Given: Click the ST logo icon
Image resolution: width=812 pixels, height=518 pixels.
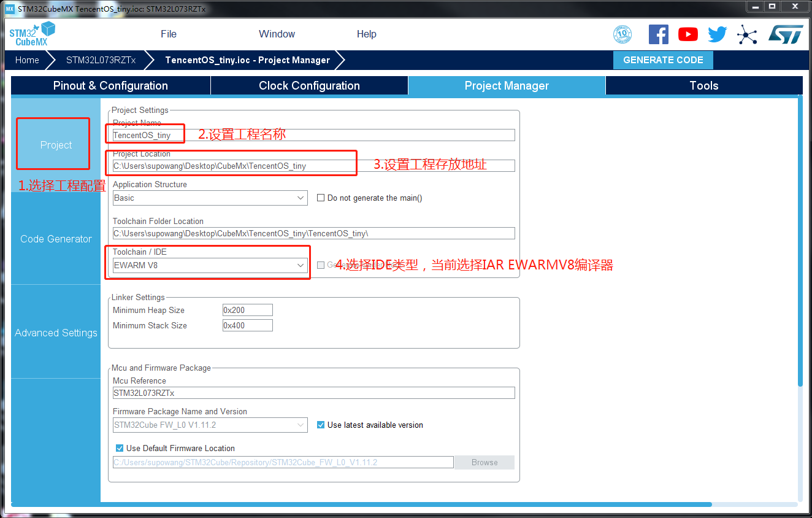Looking at the screenshot, I should (x=786, y=34).
